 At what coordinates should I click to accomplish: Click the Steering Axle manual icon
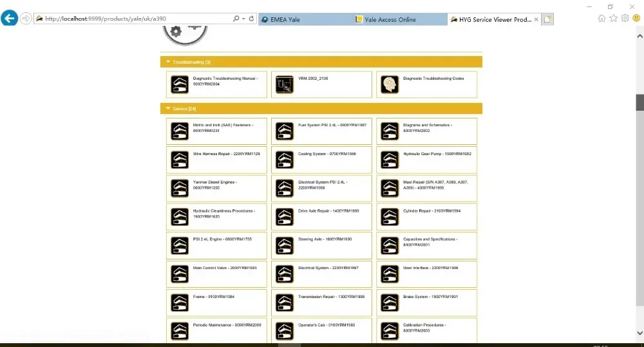(284, 245)
